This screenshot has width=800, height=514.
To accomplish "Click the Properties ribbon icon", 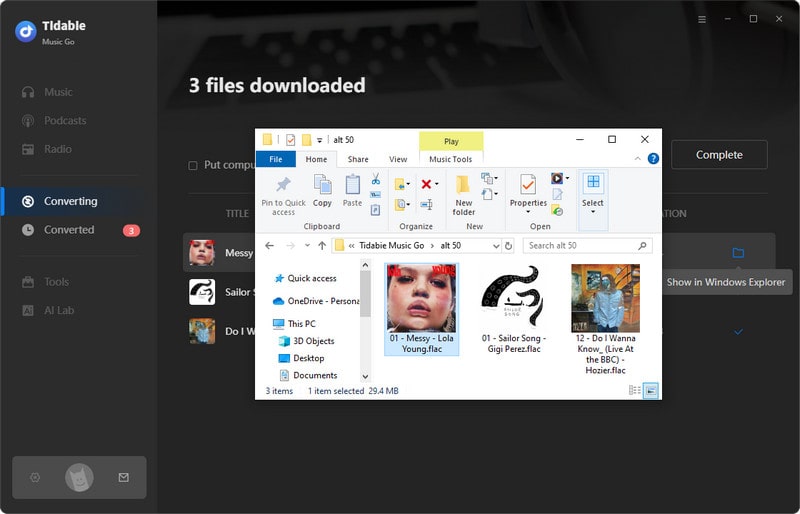I will tap(528, 185).
